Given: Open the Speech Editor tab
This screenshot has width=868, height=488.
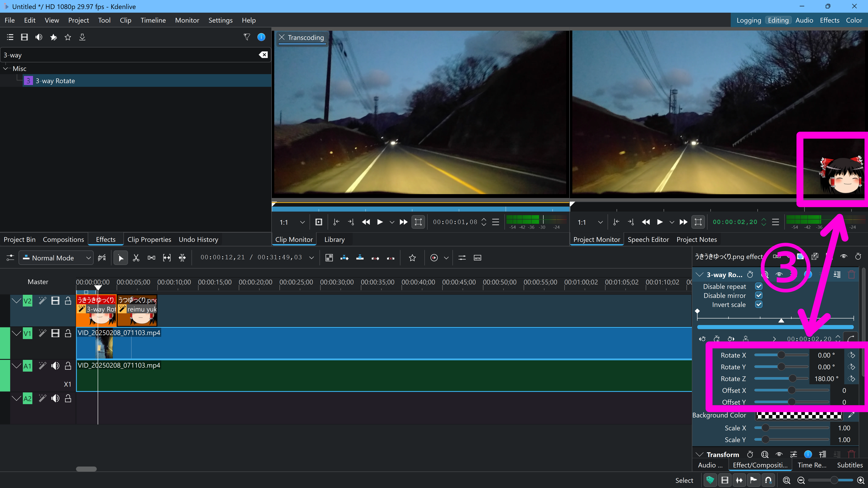Looking at the screenshot, I should pyautogui.click(x=648, y=239).
